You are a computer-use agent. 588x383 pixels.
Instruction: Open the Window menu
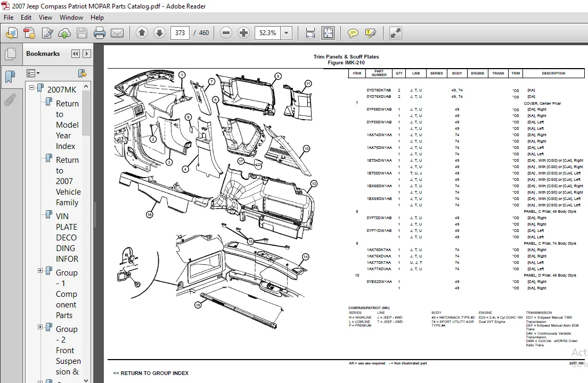click(x=71, y=18)
